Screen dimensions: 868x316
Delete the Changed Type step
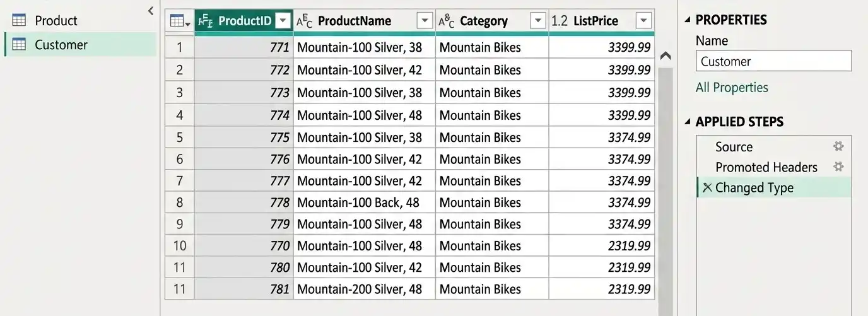pos(707,187)
